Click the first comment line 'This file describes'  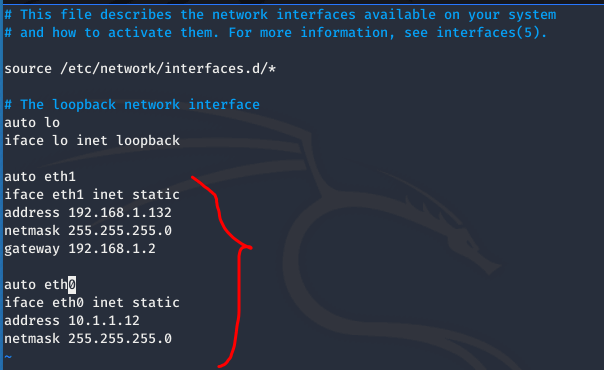tap(280, 15)
